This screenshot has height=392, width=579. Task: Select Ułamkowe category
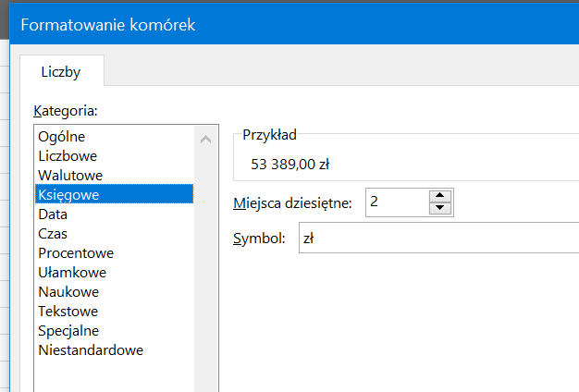point(114,273)
